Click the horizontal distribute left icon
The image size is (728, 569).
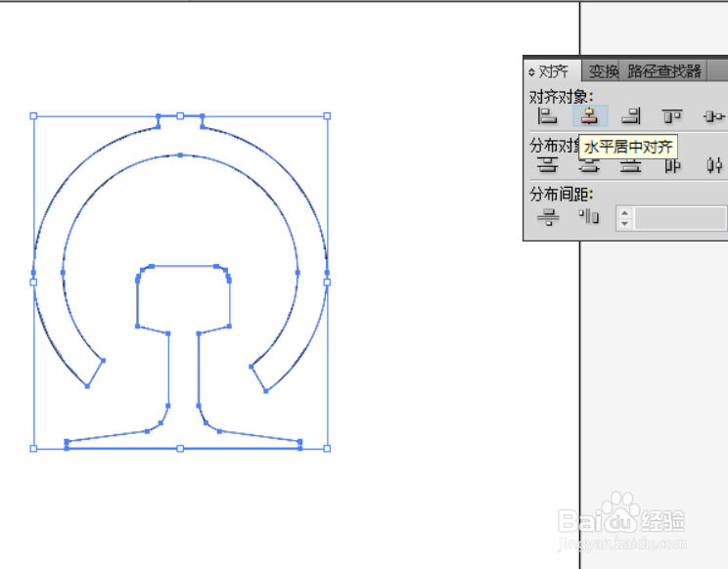(x=672, y=165)
